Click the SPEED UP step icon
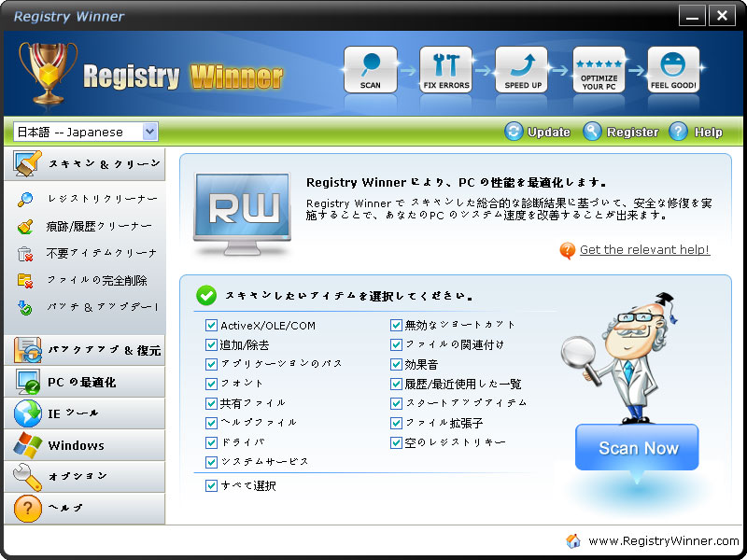747x560 pixels. tap(522, 69)
